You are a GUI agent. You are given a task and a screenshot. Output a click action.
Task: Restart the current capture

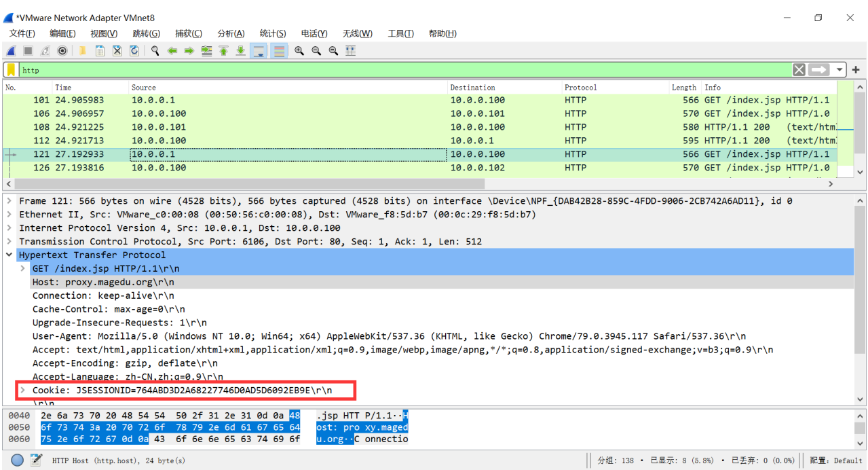click(x=45, y=51)
